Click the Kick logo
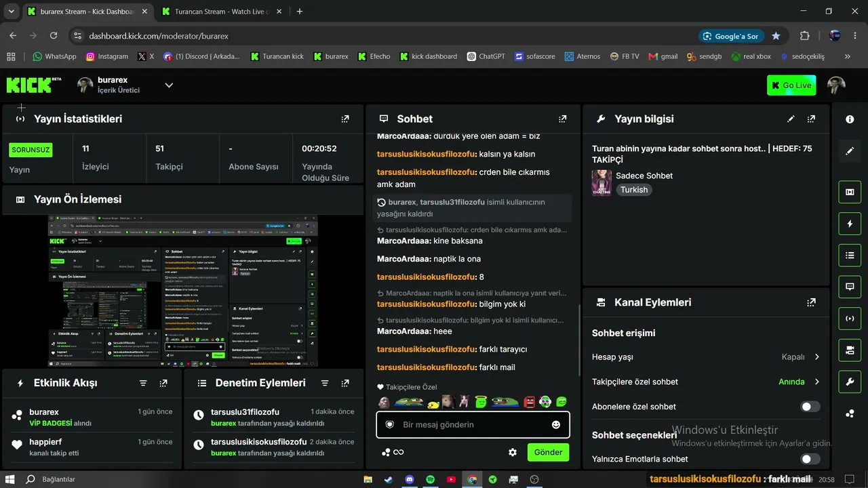 34,85
